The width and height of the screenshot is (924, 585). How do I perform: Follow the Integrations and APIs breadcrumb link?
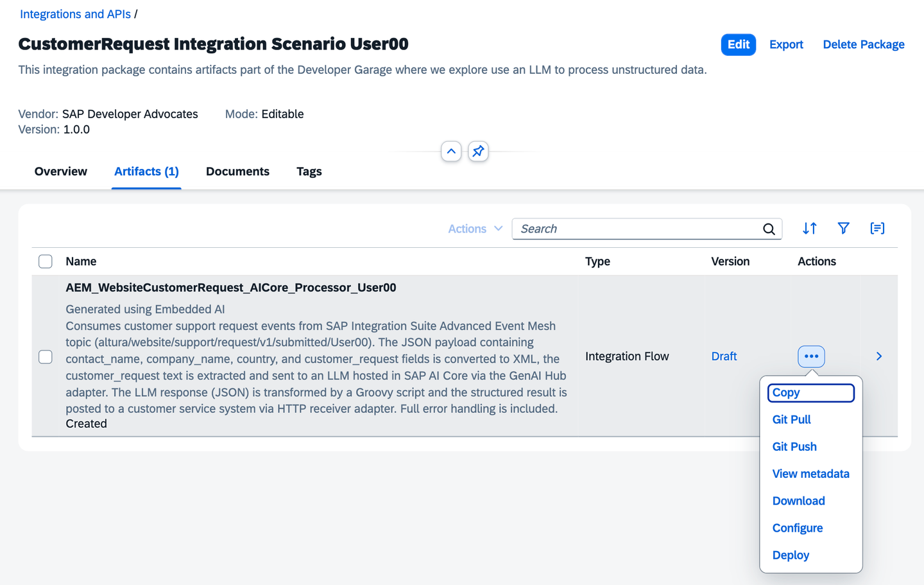point(75,14)
